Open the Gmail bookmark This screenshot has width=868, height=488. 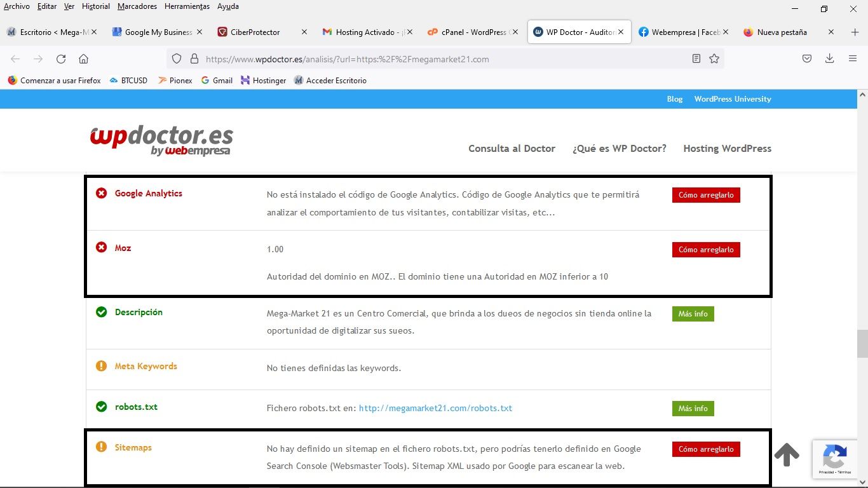click(217, 81)
